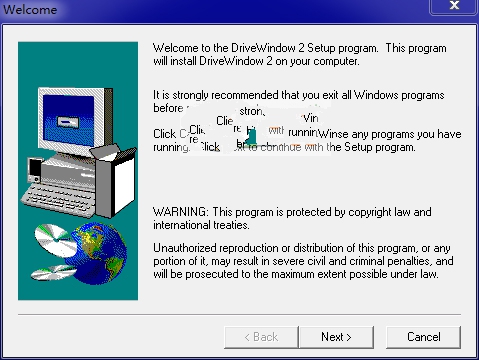Image resolution: width=479 pixels, height=360 pixels.
Task: Close the Welcome dialog with the X
Action: coord(454,5)
